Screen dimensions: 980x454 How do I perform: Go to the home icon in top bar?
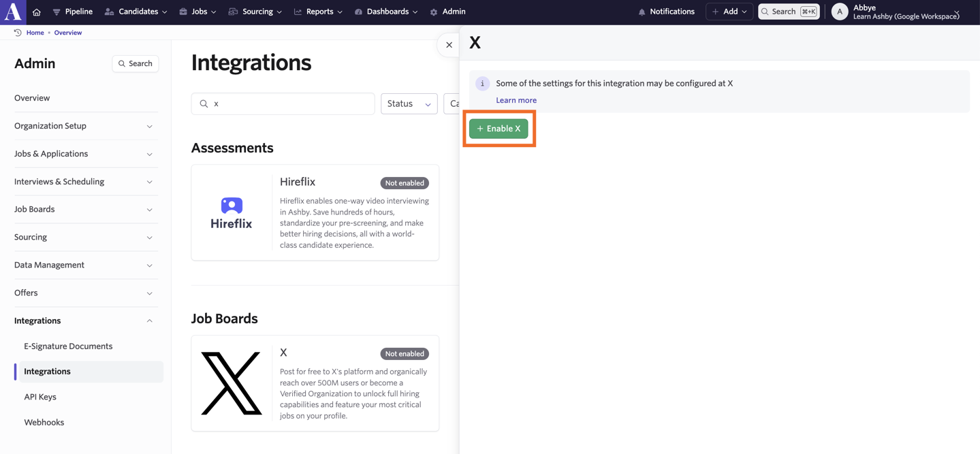tap(37, 12)
